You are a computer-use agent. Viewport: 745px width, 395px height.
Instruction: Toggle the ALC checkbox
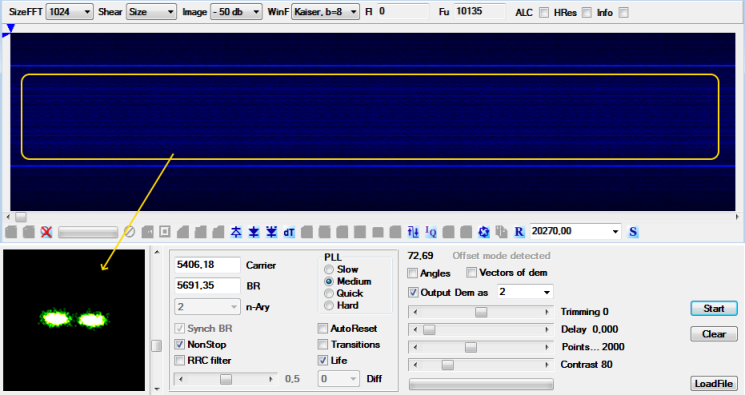544,13
